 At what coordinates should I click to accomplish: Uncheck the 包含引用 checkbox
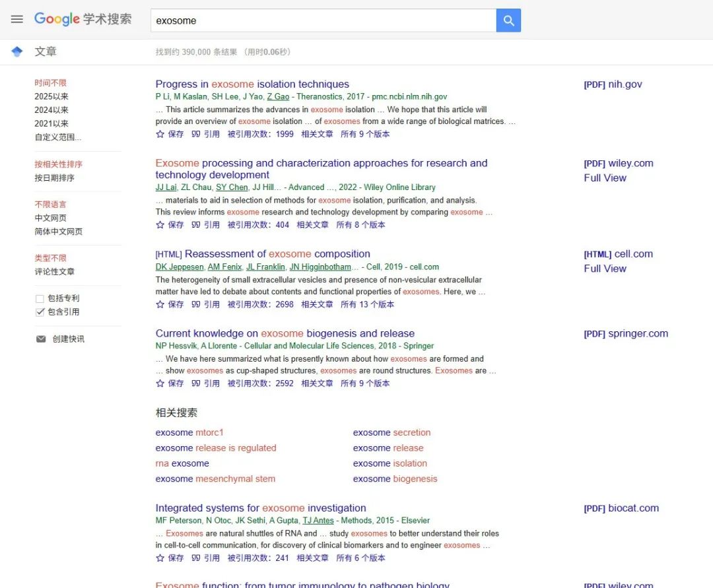point(40,311)
